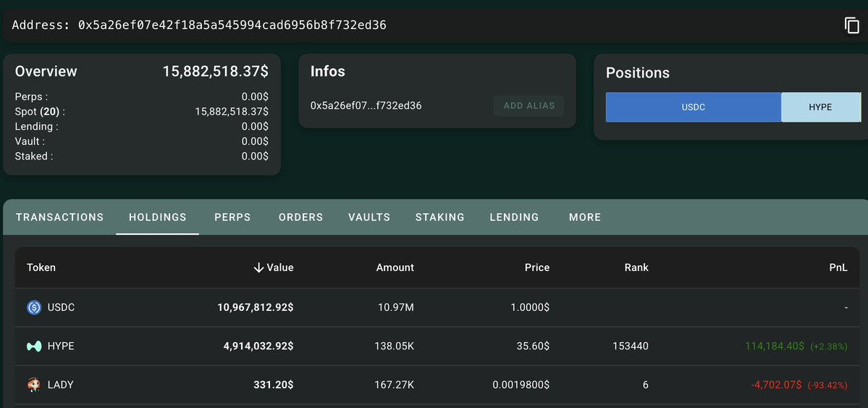Sort the table by PnL header
The width and height of the screenshot is (868, 408).
point(838,268)
